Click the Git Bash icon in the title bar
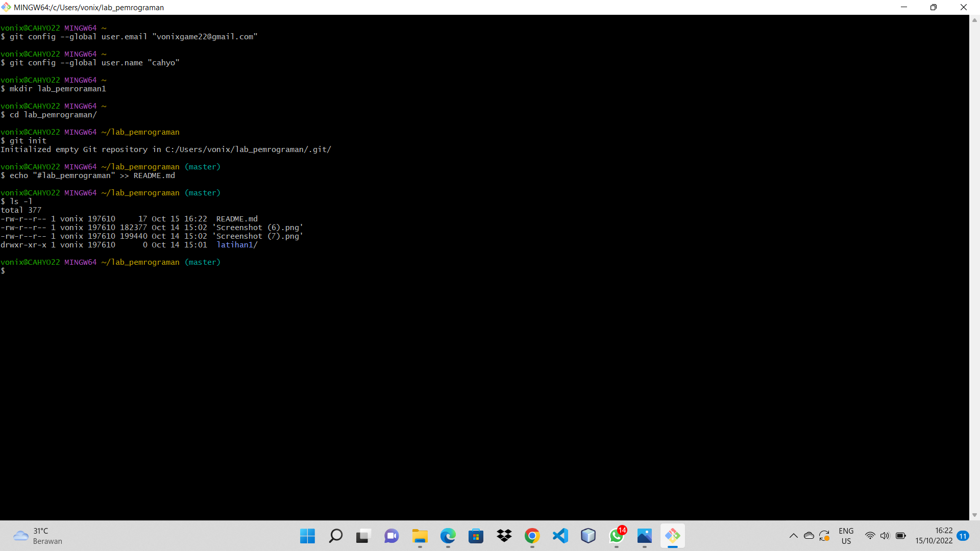 [x=6, y=7]
